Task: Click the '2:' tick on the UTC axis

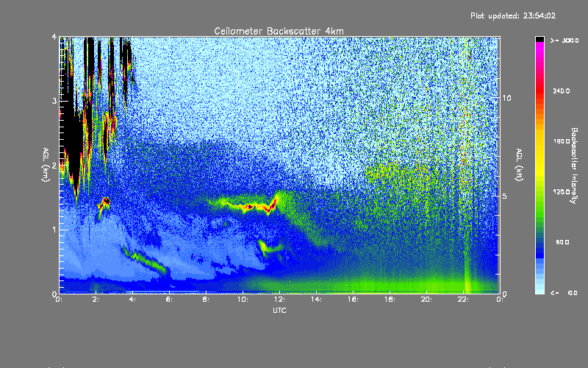Action: point(96,300)
